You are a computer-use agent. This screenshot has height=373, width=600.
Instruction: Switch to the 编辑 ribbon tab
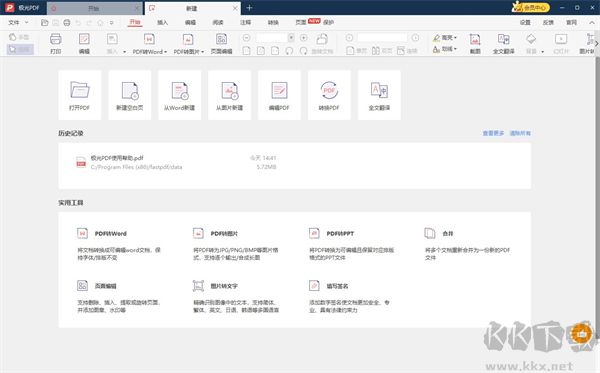pos(190,23)
